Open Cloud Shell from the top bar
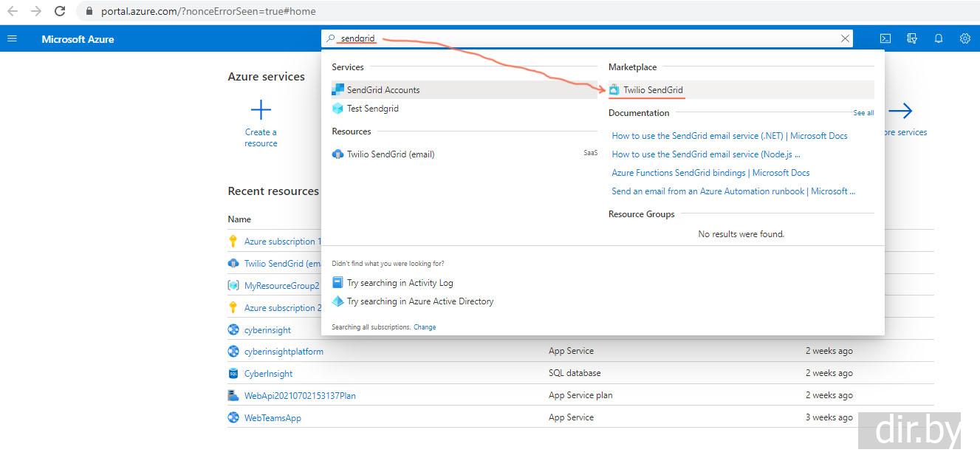This screenshot has width=980, height=458. [885, 38]
